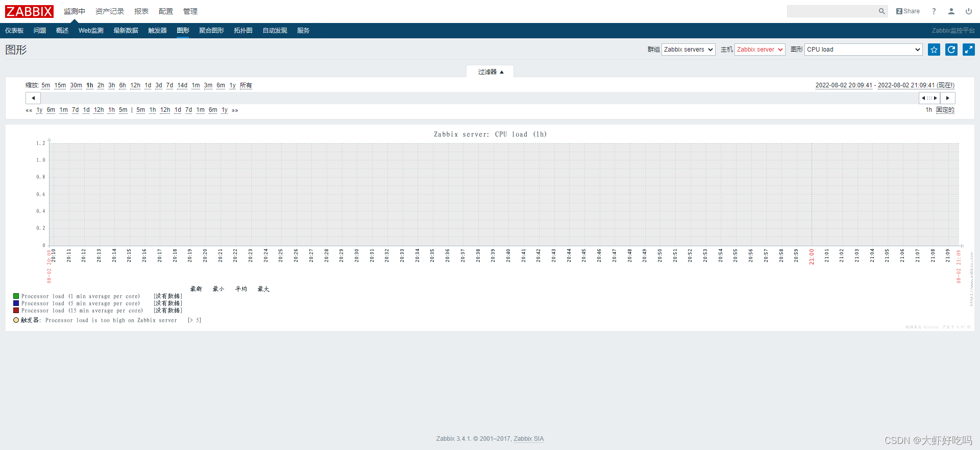Click the date range start 2022-08-02 20:09:41
This screenshot has height=450, width=980.
tap(844, 85)
